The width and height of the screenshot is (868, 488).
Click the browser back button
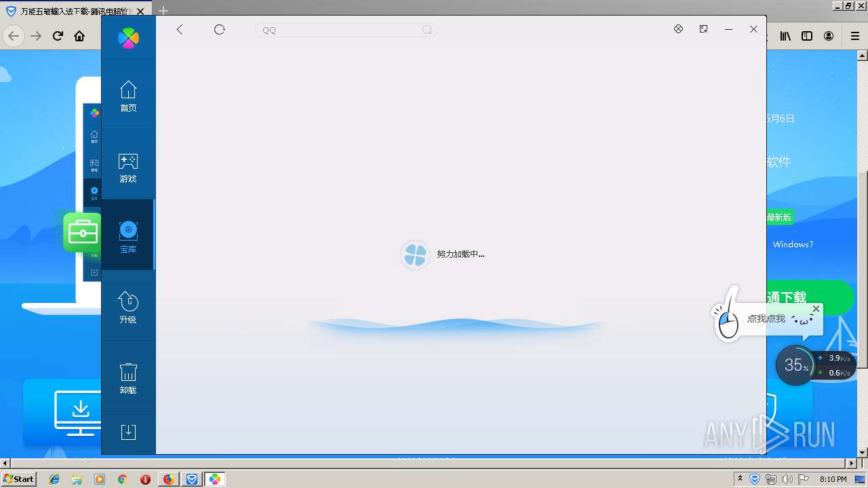tap(14, 36)
